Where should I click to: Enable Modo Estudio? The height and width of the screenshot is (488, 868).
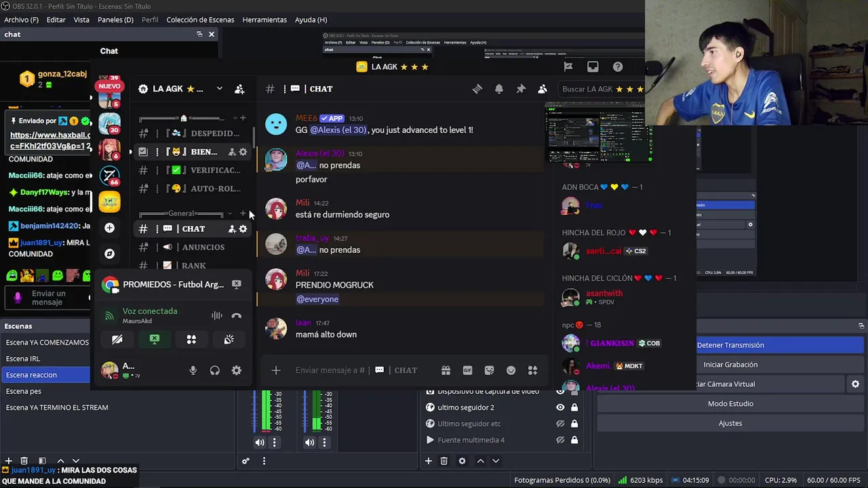[x=730, y=403]
